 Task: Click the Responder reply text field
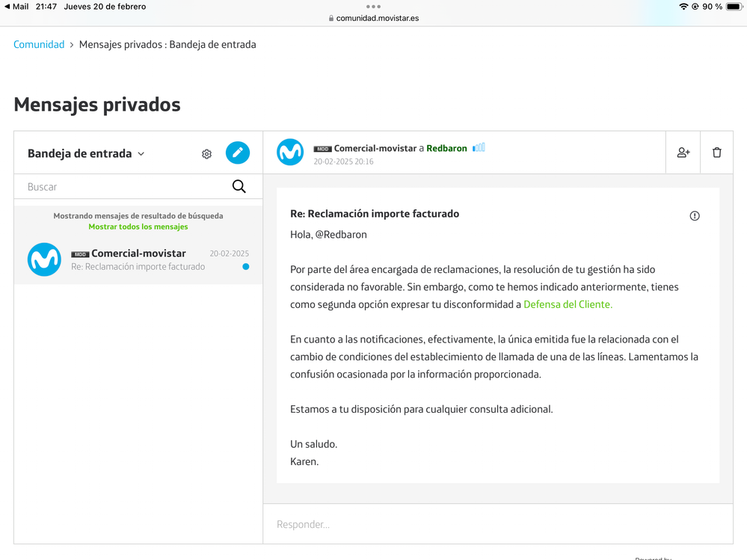[497, 524]
